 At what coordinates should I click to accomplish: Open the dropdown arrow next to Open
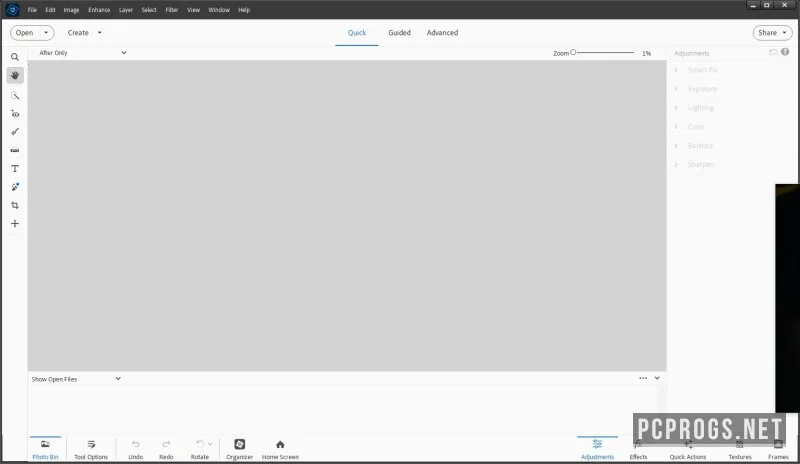46,33
